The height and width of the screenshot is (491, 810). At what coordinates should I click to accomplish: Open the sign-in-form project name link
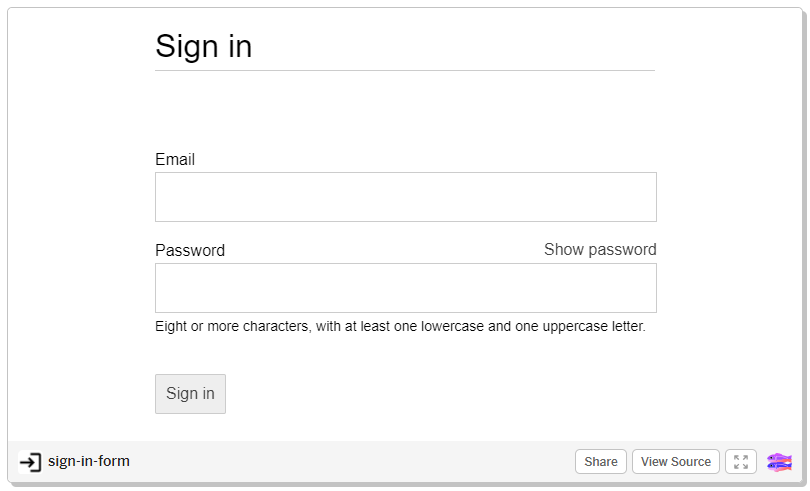(x=89, y=461)
